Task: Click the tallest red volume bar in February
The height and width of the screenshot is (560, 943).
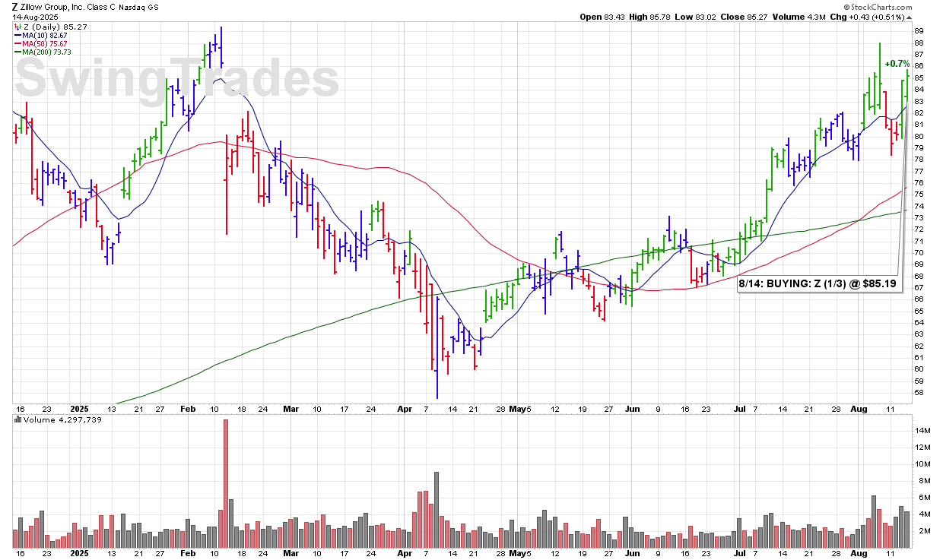Action: click(226, 483)
